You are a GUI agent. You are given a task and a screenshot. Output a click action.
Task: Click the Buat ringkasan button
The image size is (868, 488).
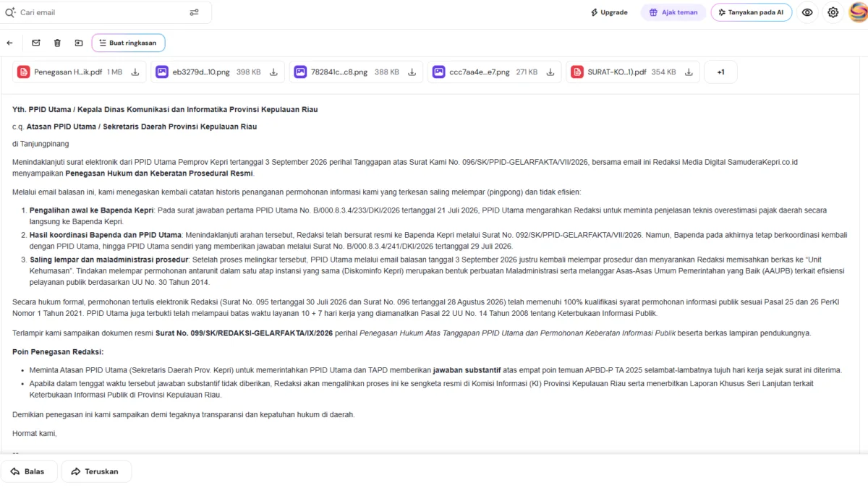tap(128, 43)
